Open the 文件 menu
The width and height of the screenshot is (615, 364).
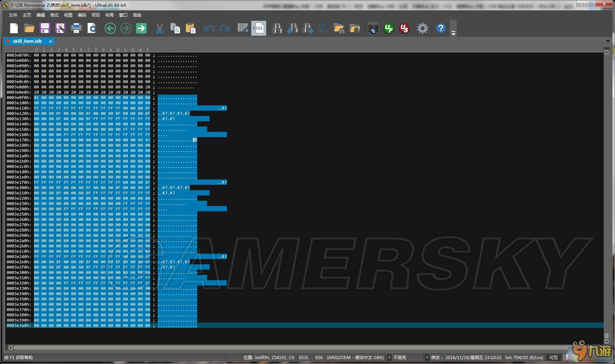click(x=13, y=15)
